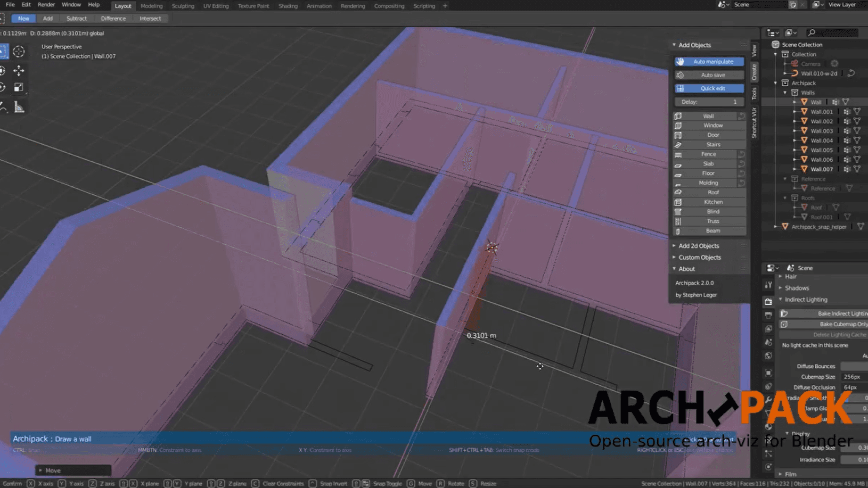868x488 pixels.
Task: Click the new scene icon beside Scene field
Action: [793, 5]
